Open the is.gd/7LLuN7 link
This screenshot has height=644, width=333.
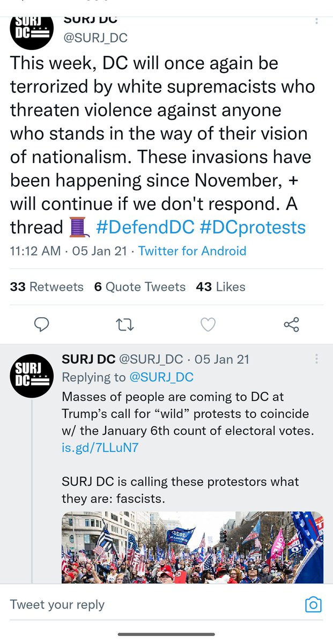pyautogui.click(x=100, y=447)
